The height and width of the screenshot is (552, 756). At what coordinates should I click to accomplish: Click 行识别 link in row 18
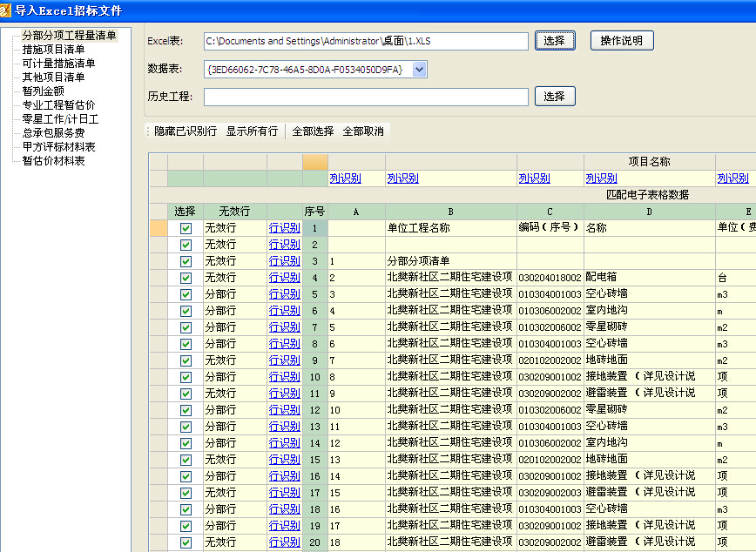click(285, 509)
